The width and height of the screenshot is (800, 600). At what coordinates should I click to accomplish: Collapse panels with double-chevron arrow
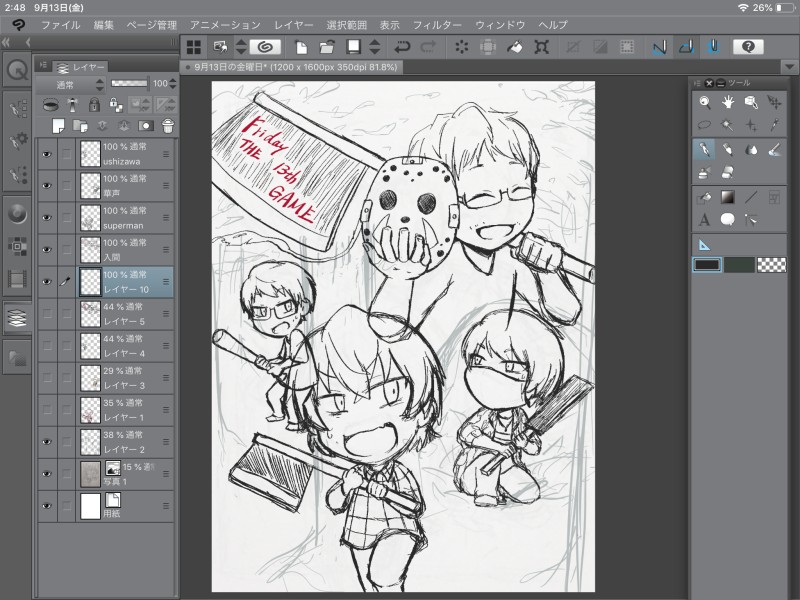tap(6, 42)
